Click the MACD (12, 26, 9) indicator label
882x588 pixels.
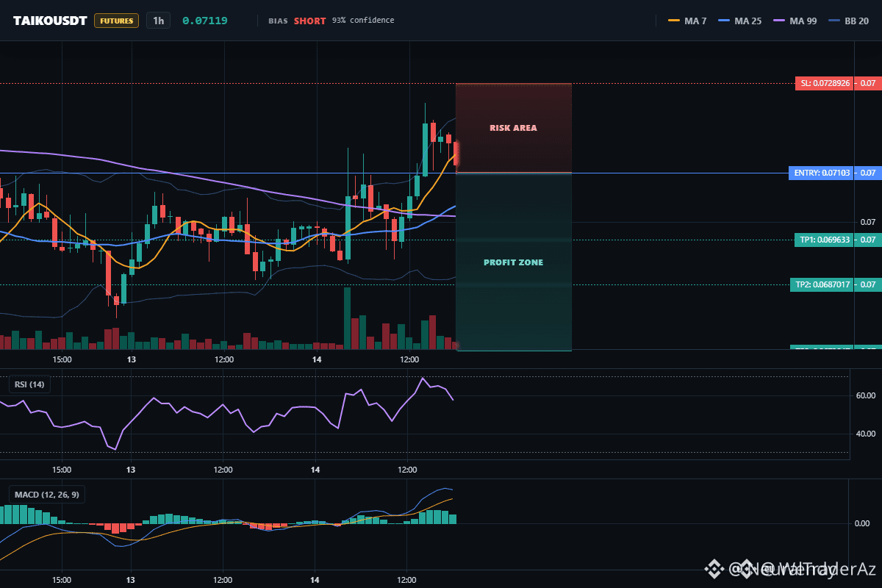click(x=46, y=495)
